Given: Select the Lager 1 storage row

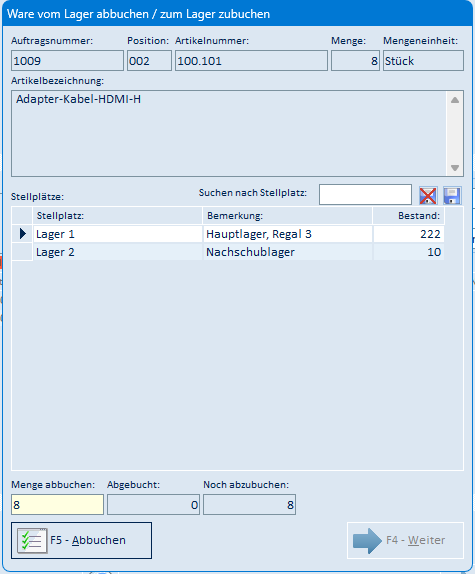Looking at the screenshot, I should [x=228, y=234].
